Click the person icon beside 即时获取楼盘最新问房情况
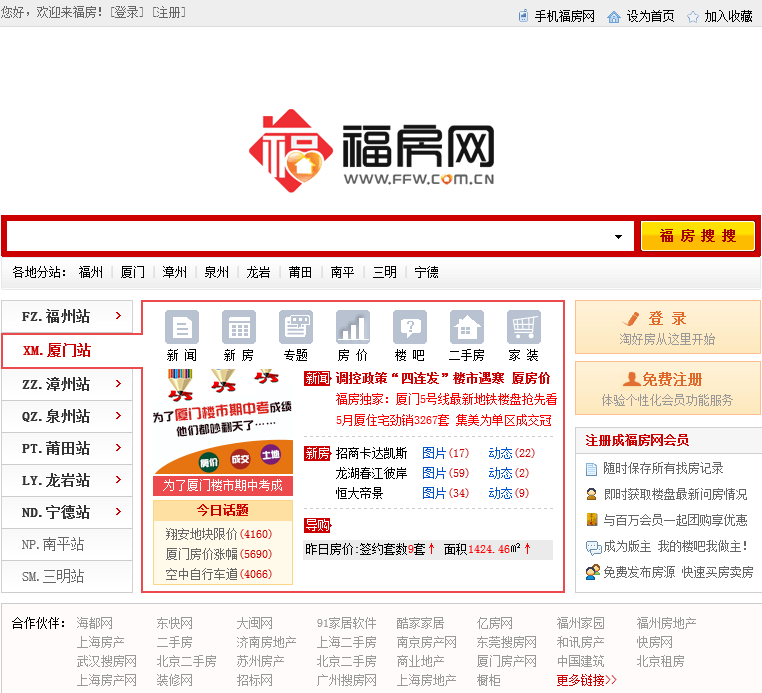 (x=591, y=495)
